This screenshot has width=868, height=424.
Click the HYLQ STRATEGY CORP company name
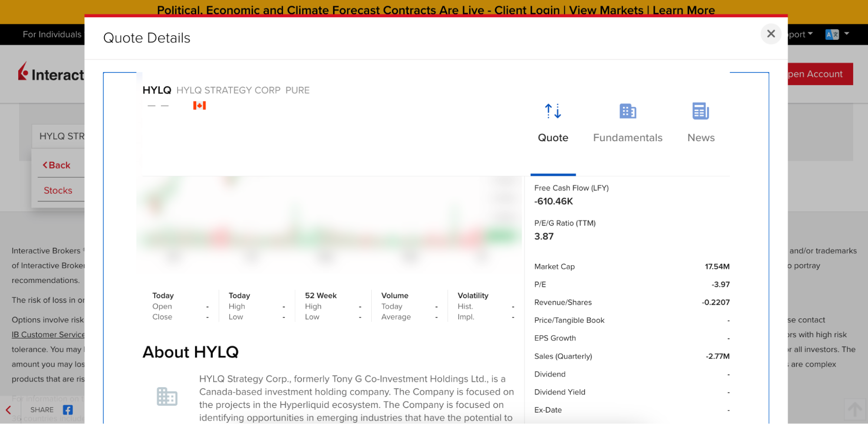tap(228, 90)
